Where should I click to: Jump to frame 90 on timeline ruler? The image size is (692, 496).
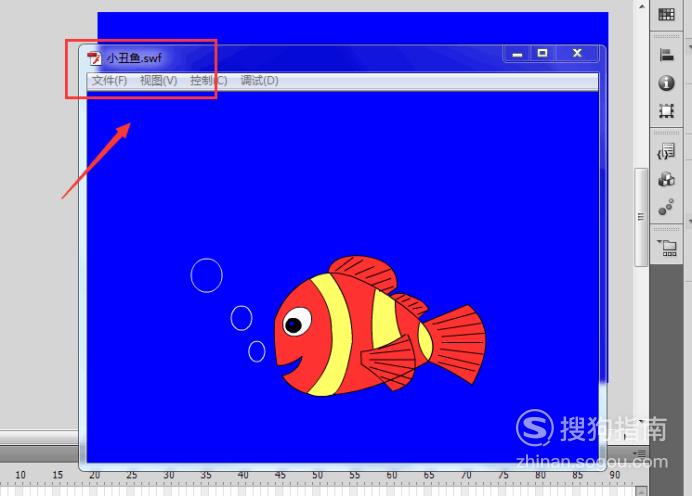(x=614, y=475)
